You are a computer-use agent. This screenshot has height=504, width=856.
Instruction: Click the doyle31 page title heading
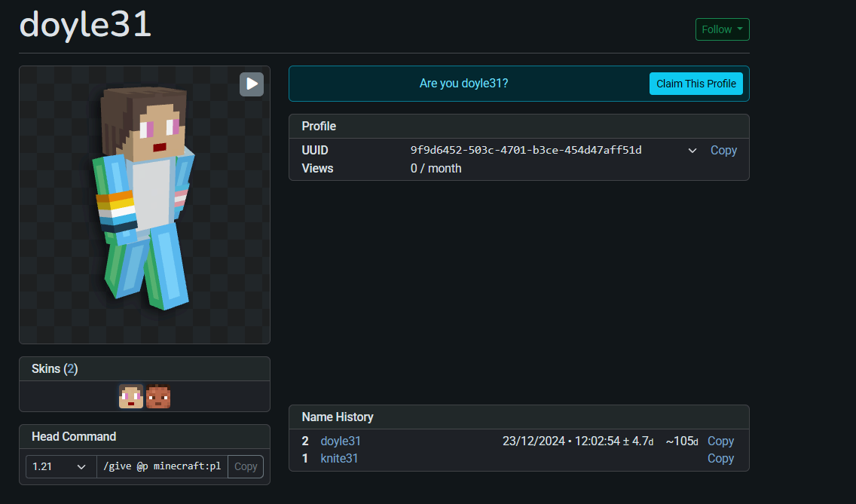click(x=85, y=24)
